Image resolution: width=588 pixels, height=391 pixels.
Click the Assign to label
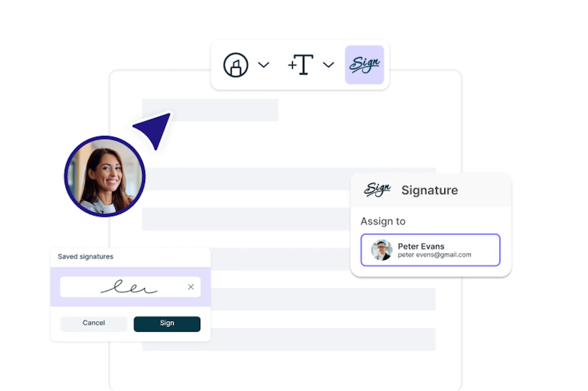[383, 221]
